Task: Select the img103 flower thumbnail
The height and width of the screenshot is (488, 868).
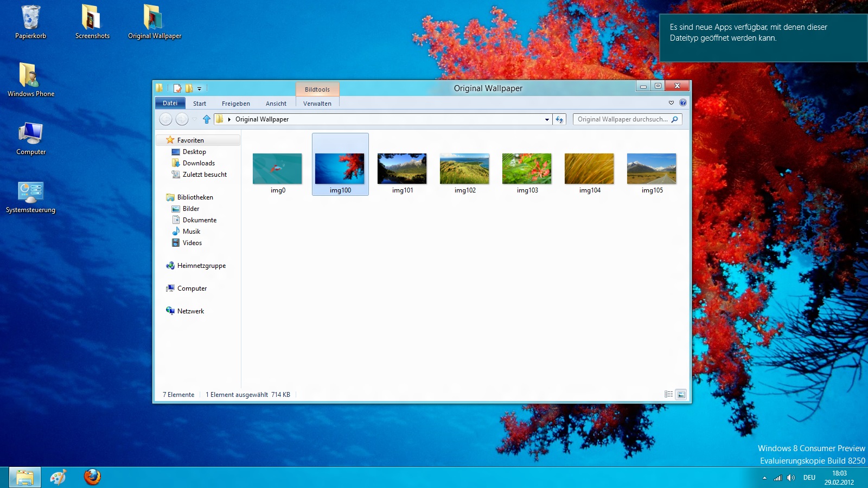Action: tap(527, 169)
